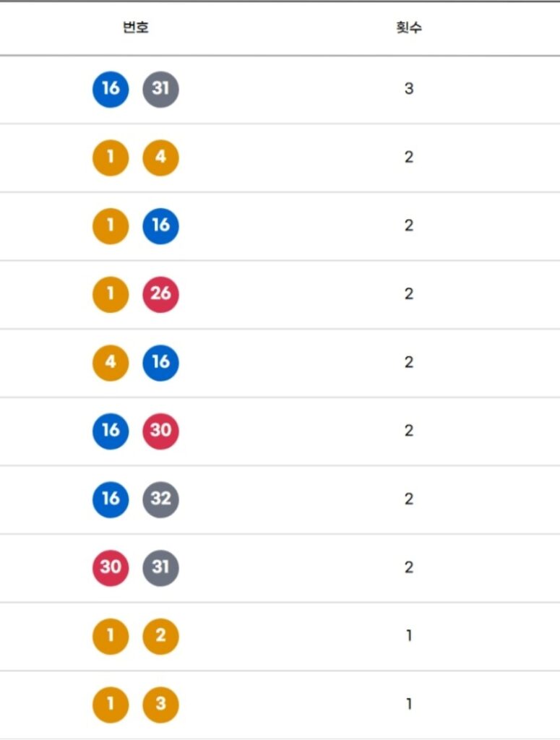Click orange 1 ball in the 1-2 pair
The height and width of the screenshot is (740, 560).
tap(111, 637)
